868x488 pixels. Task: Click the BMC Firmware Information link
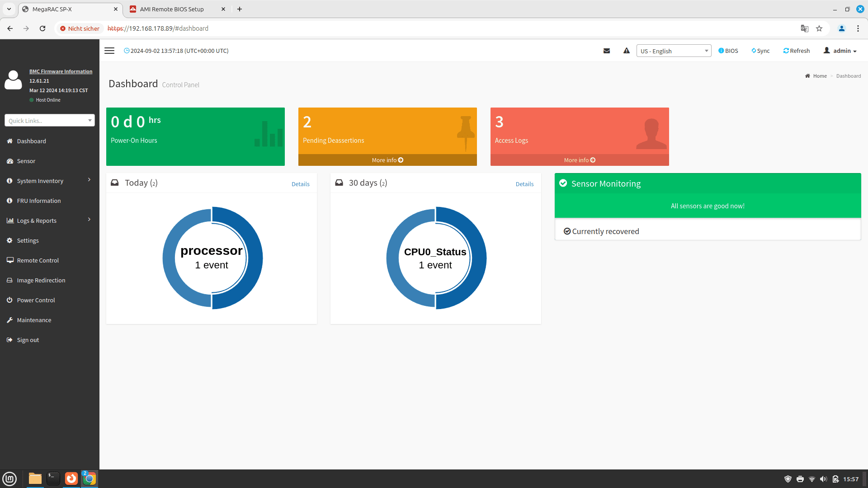61,71
